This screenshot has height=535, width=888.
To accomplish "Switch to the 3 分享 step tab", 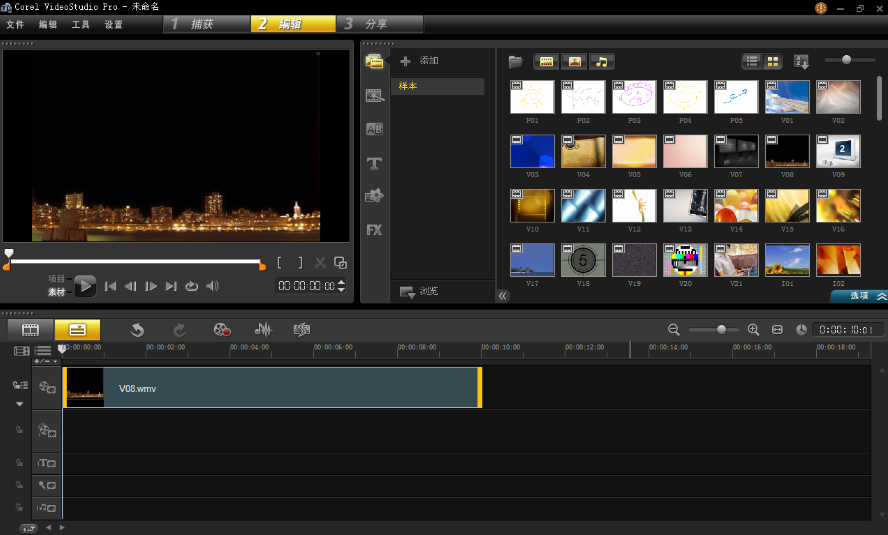I will click(x=379, y=24).
